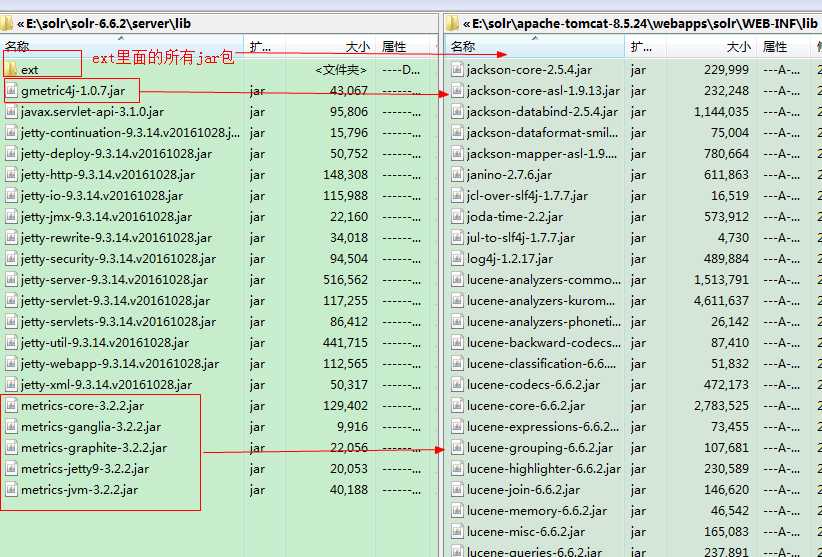Select jackson-dataformat-smil... file name
Screen dimensions: 822x557
543,133
